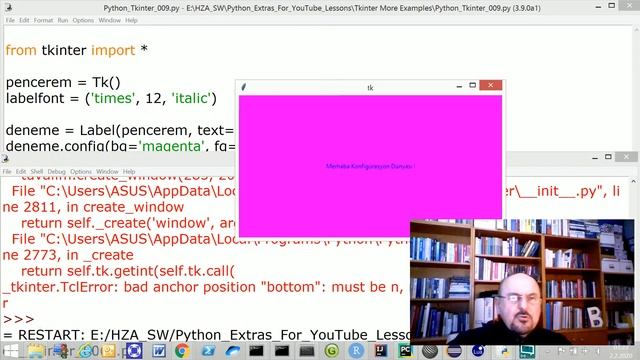Open the Format menu in the editor window
The image size is (640, 360).
[43, 20]
